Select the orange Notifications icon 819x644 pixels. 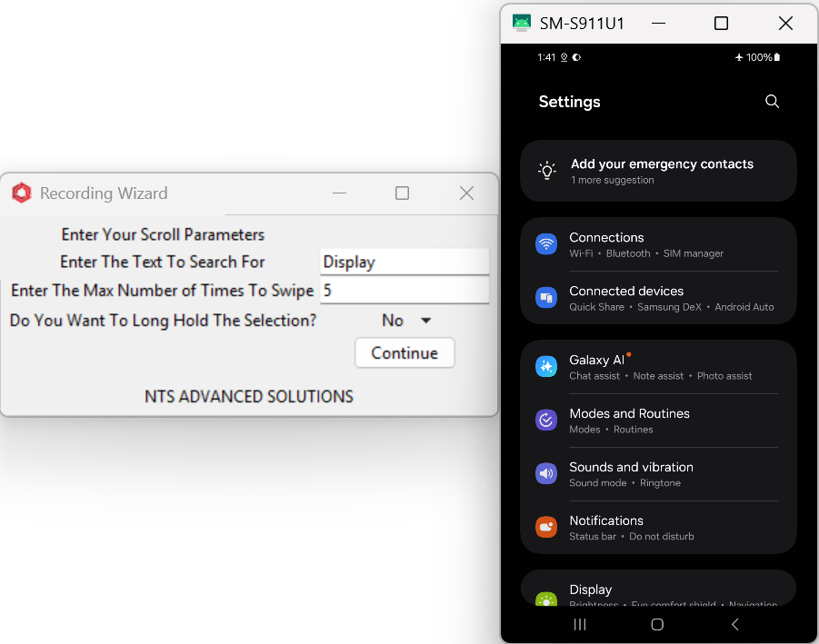coord(546,527)
